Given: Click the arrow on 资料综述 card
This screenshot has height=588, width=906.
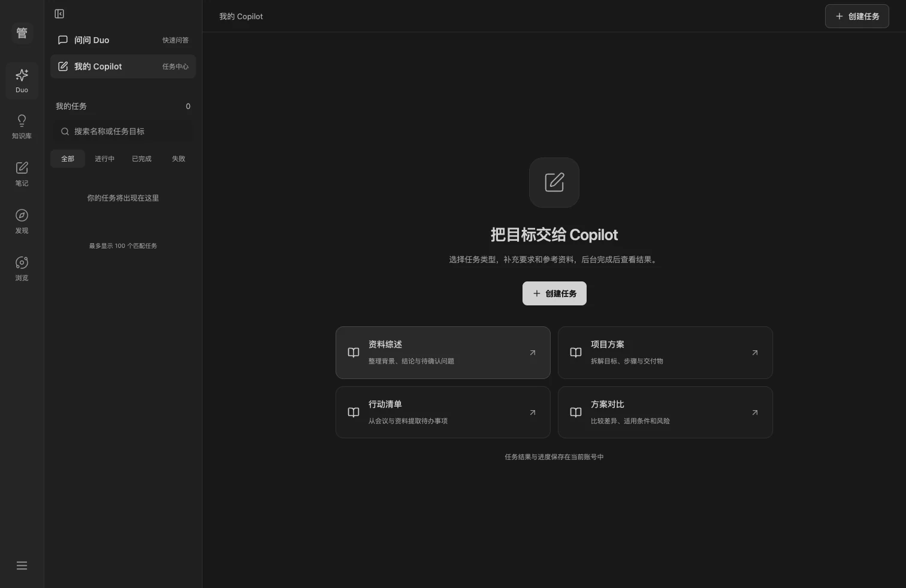Looking at the screenshot, I should pyautogui.click(x=533, y=353).
